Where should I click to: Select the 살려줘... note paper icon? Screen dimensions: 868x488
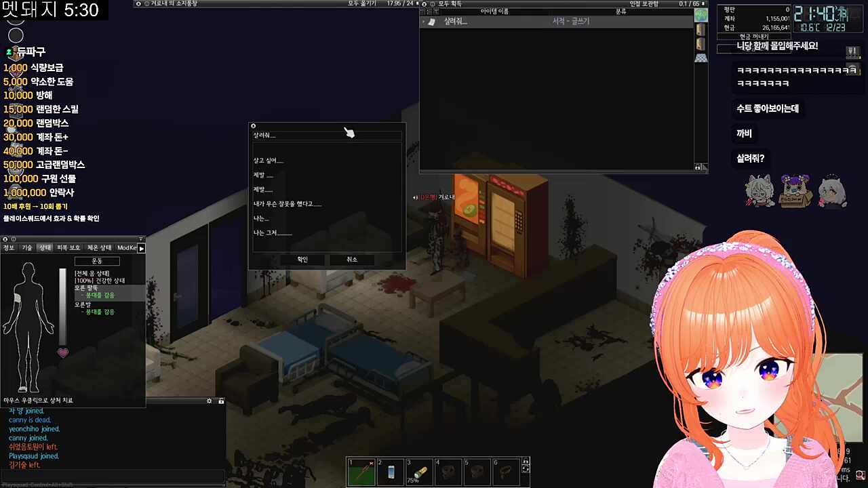tap(433, 22)
